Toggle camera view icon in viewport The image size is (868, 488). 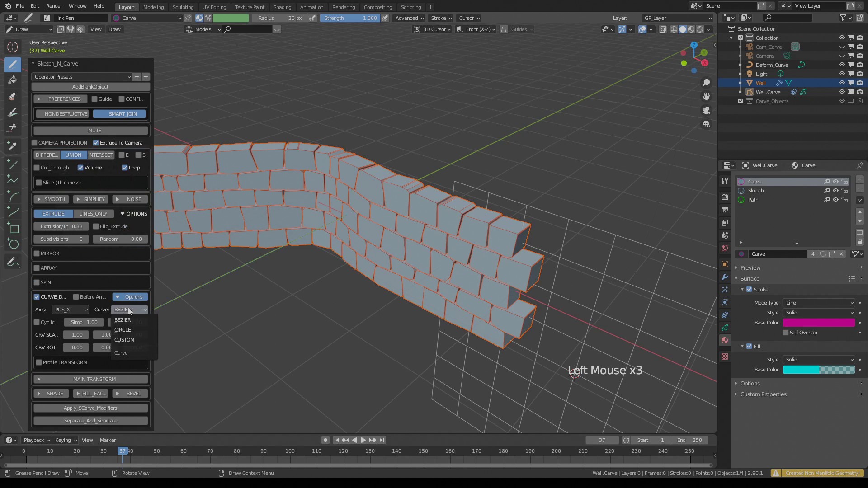[x=706, y=110]
